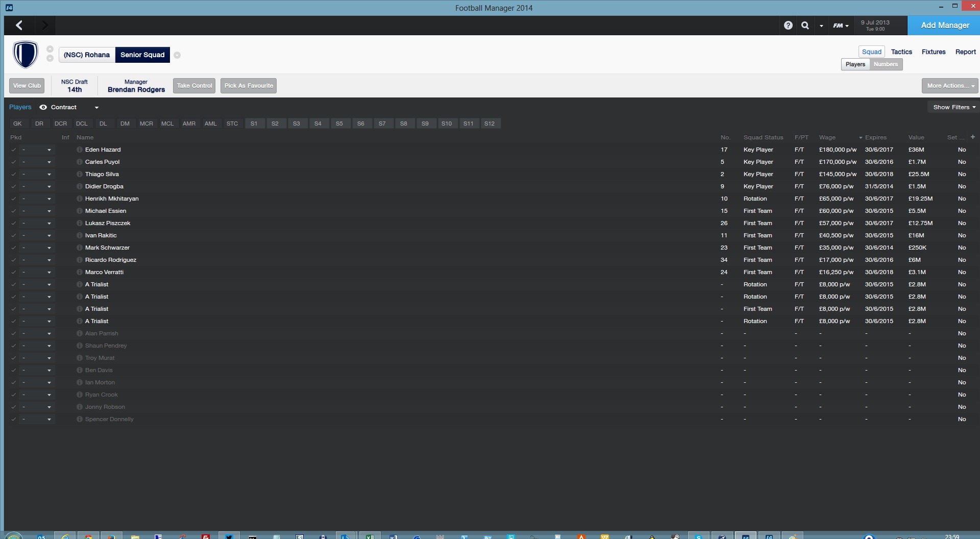Image resolution: width=980 pixels, height=539 pixels.
Task: Open the help question mark icon
Action: pyautogui.click(x=788, y=25)
